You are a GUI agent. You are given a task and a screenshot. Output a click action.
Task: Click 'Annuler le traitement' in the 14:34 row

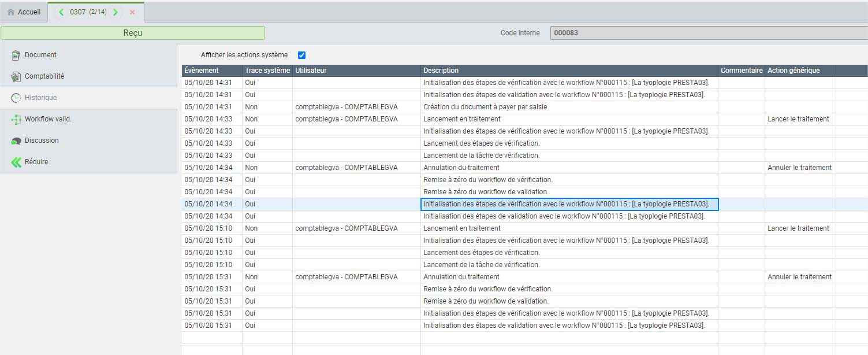pyautogui.click(x=800, y=168)
